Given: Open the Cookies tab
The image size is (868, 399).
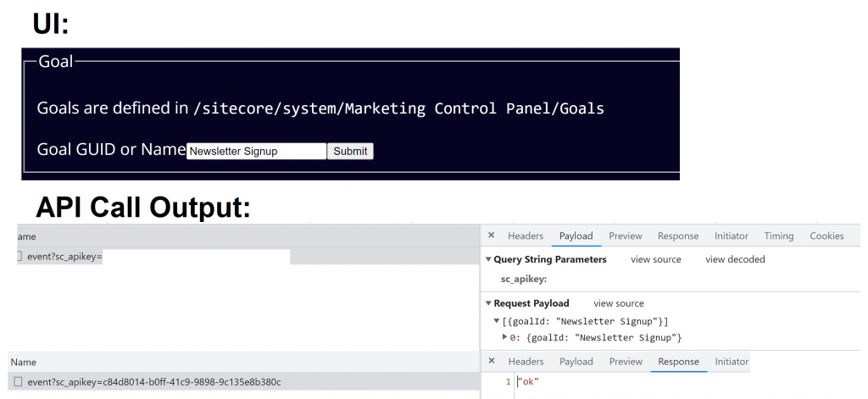Looking at the screenshot, I should [826, 236].
